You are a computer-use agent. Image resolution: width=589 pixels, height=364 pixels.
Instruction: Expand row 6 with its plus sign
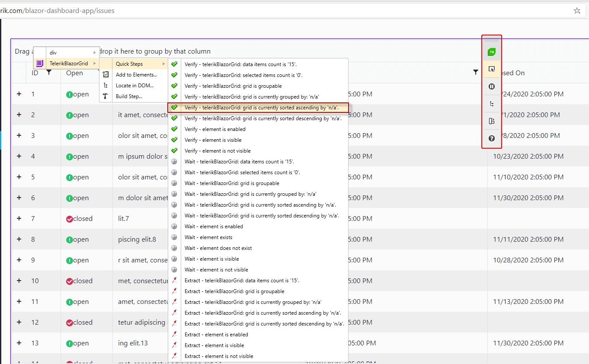coord(19,198)
